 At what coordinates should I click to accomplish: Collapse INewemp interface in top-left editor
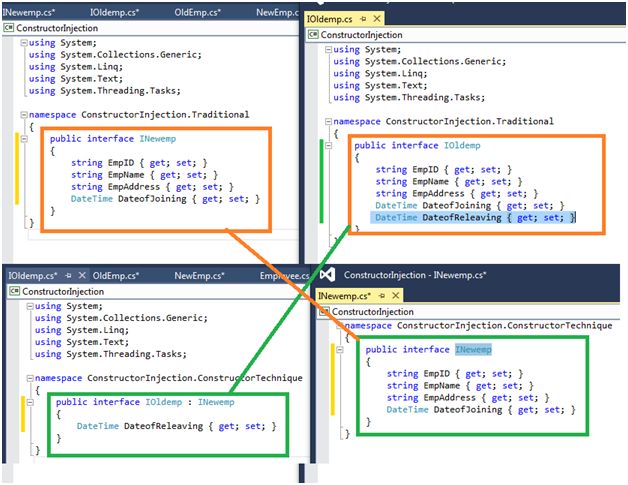coord(24,139)
